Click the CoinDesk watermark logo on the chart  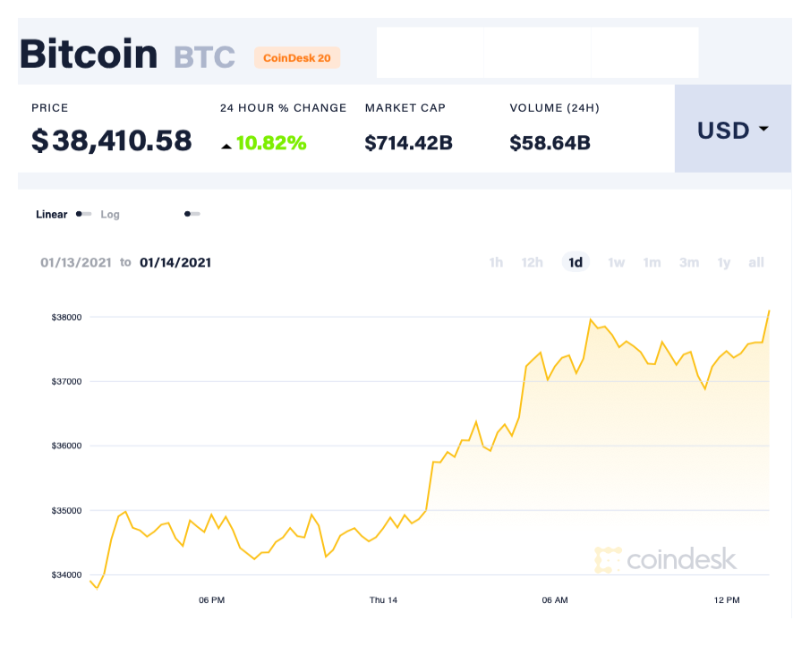pos(666,559)
